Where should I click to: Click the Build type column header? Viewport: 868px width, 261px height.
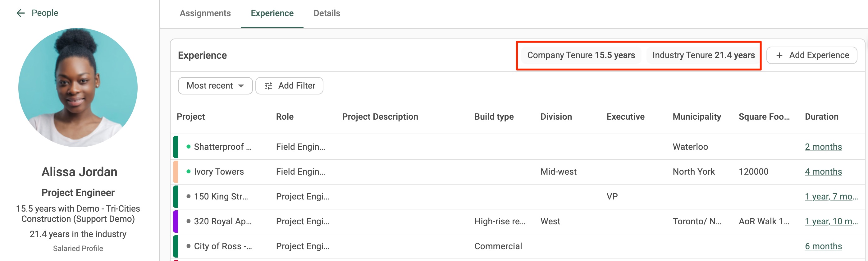pos(494,117)
